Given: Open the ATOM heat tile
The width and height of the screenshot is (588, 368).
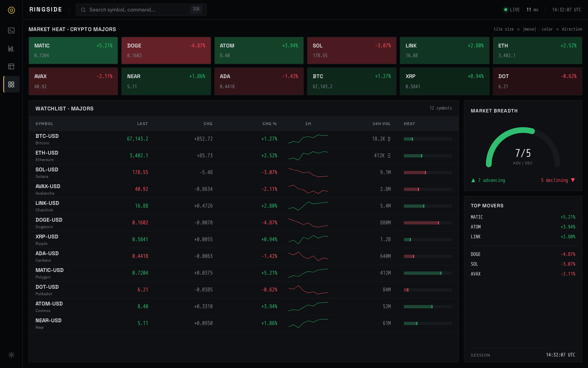Looking at the screenshot, I should pyautogui.click(x=259, y=50).
